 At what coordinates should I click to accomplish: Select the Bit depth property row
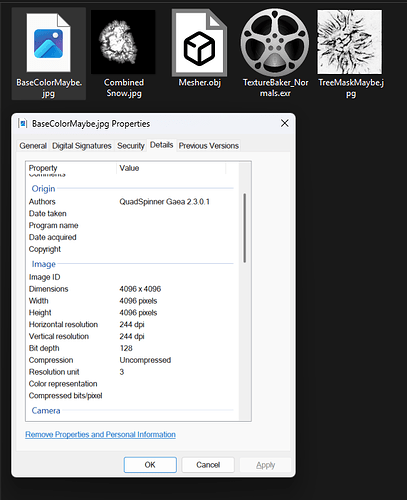click(132, 348)
